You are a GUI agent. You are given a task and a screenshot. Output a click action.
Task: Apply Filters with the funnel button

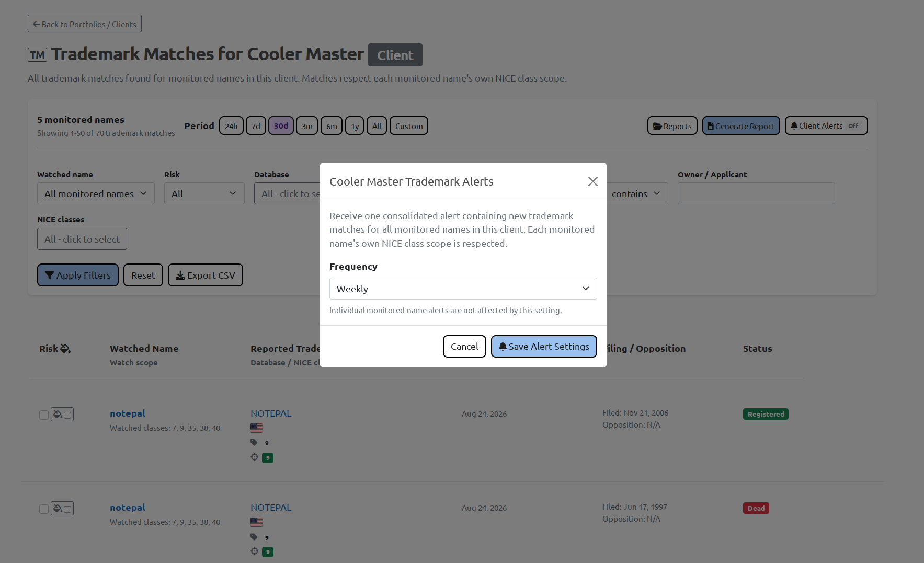coord(78,275)
